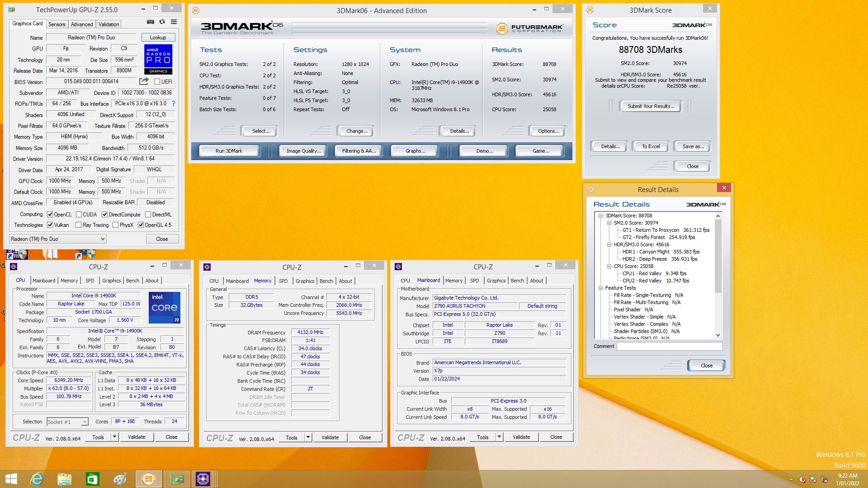868x488 pixels.
Task: Click the Comment input field
Action: [x=670, y=347]
